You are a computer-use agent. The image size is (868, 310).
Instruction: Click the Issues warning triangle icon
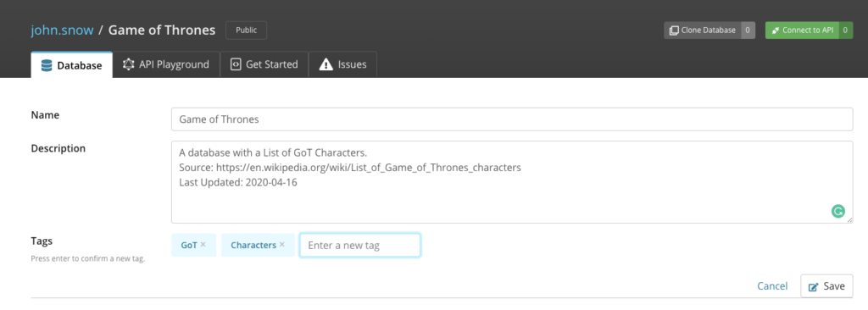pyautogui.click(x=326, y=64)
